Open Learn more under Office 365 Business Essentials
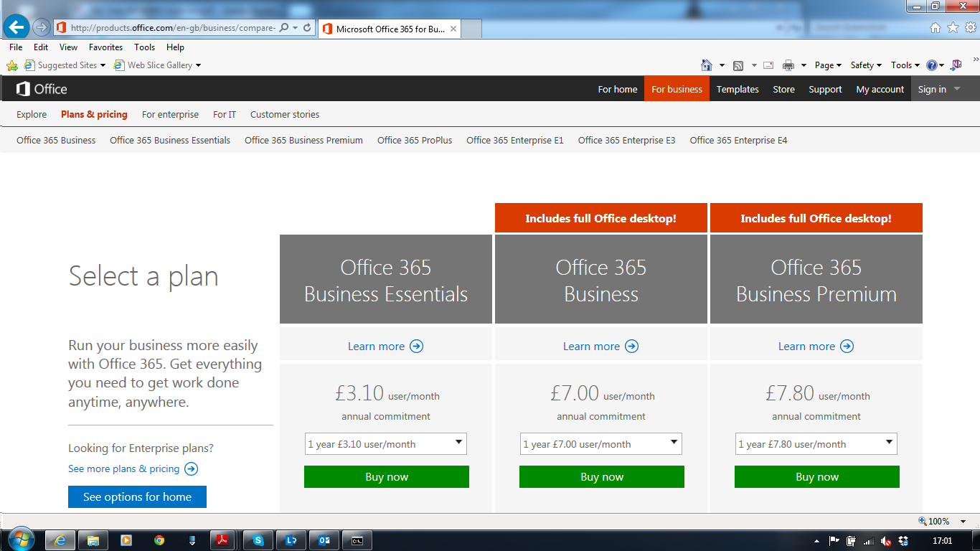Viewport: 980px width, 551px height. tap(386, 347)
